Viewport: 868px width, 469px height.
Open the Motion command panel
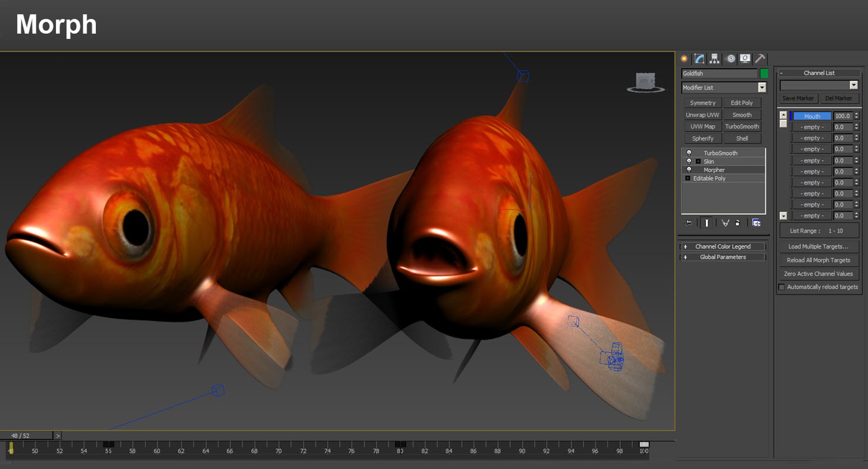click(x=730, y=59)
